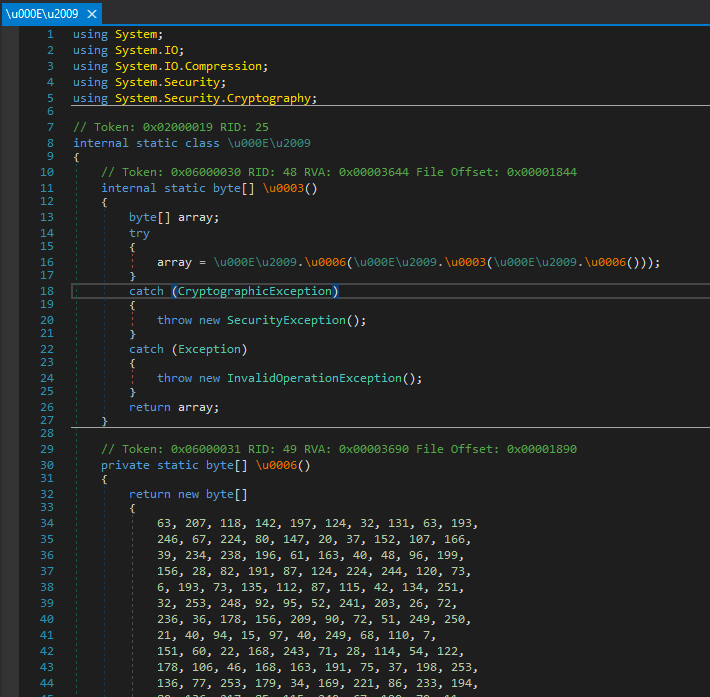Click byte value 63 starting line 34
Screen dimensions: 710x697
(164, 523)
